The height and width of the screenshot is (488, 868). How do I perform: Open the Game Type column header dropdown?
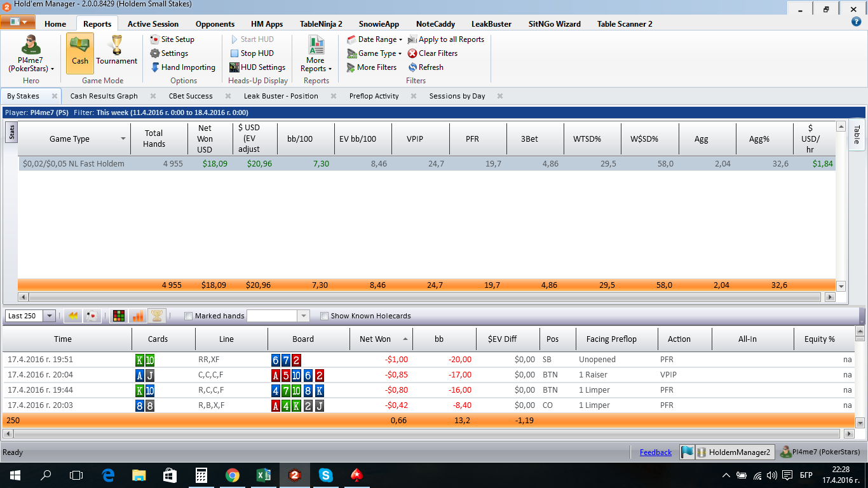point(123,139)
